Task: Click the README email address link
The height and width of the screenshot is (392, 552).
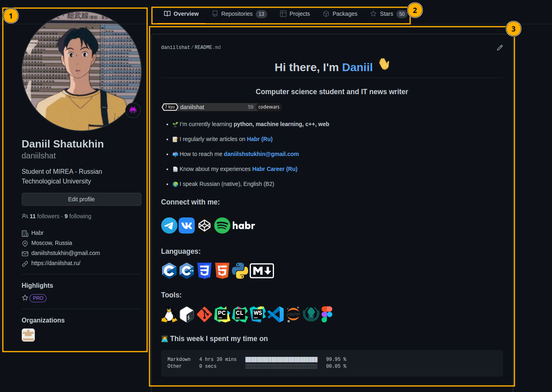Action: pos(261,154)
